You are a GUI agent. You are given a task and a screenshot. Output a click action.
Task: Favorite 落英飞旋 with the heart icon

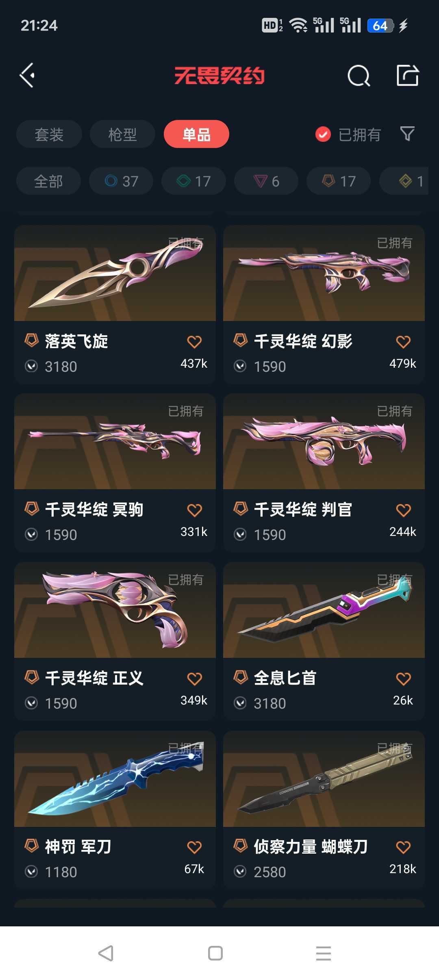[x=194, y=342]
